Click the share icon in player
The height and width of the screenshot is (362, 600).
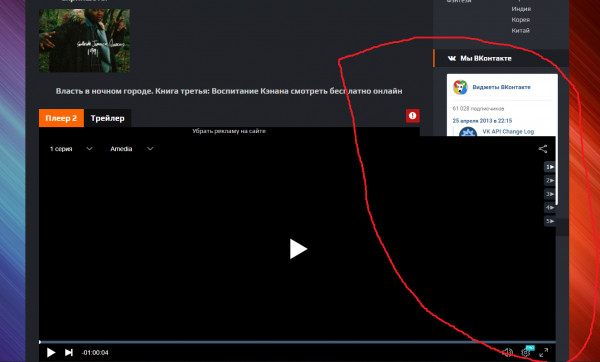click(x=543, y=149)
